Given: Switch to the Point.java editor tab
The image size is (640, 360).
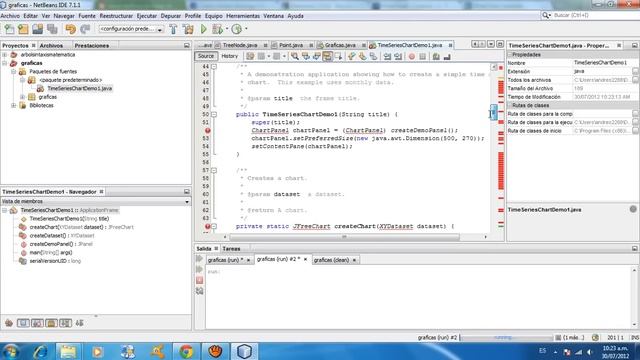Looking at the screenshot, I should coord(291,45).
